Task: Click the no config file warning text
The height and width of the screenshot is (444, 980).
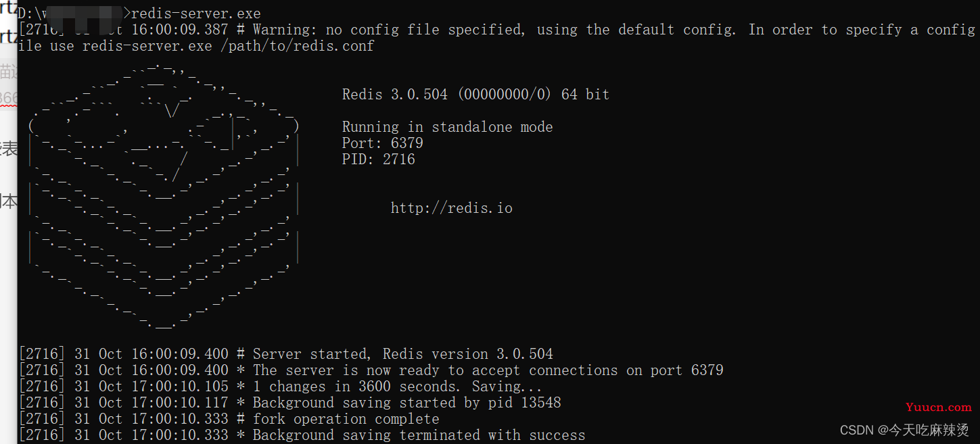Action: [495, 30]
